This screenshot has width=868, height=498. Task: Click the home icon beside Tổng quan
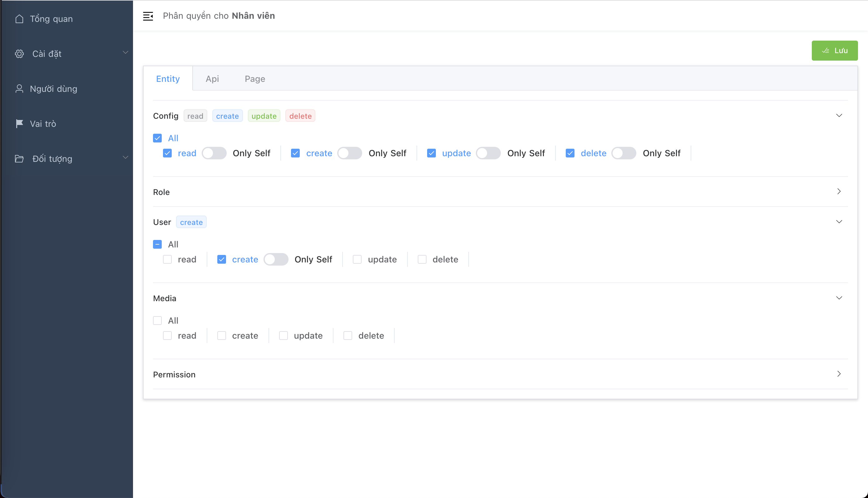pyautogui.click(x=19, y=19)
